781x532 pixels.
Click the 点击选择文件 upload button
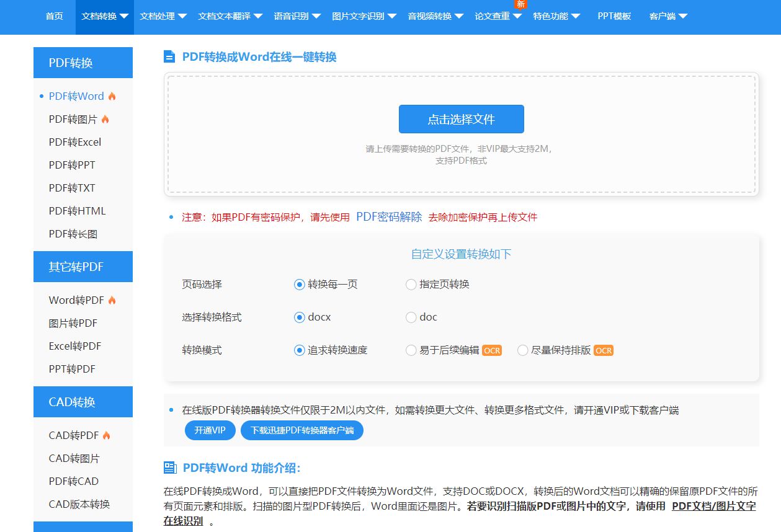coord(460,118)
